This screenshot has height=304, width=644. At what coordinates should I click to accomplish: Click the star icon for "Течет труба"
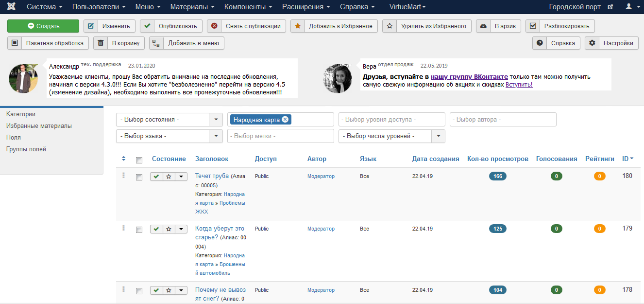point(169,177)
